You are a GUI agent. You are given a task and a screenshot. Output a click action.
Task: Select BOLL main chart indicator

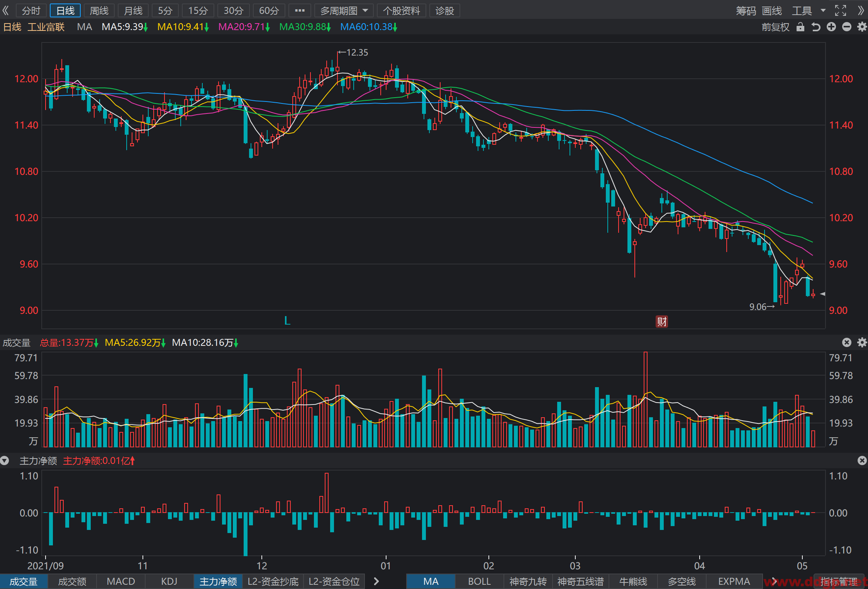479,581
